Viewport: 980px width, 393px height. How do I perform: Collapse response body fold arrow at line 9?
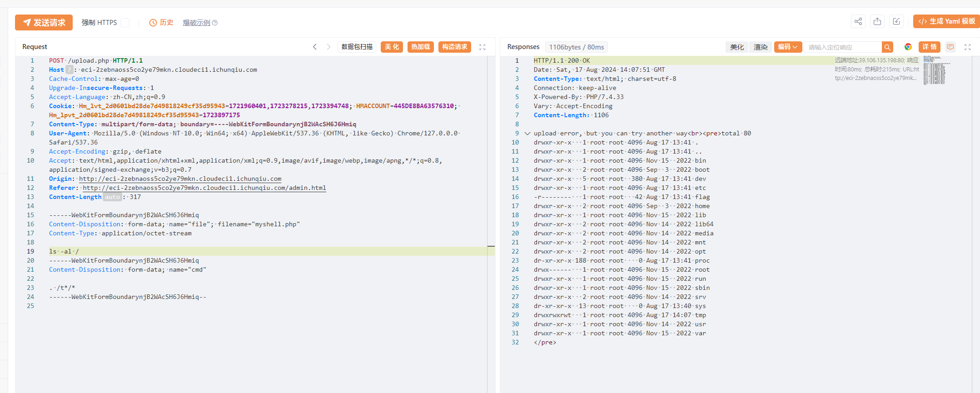[527, 134]
